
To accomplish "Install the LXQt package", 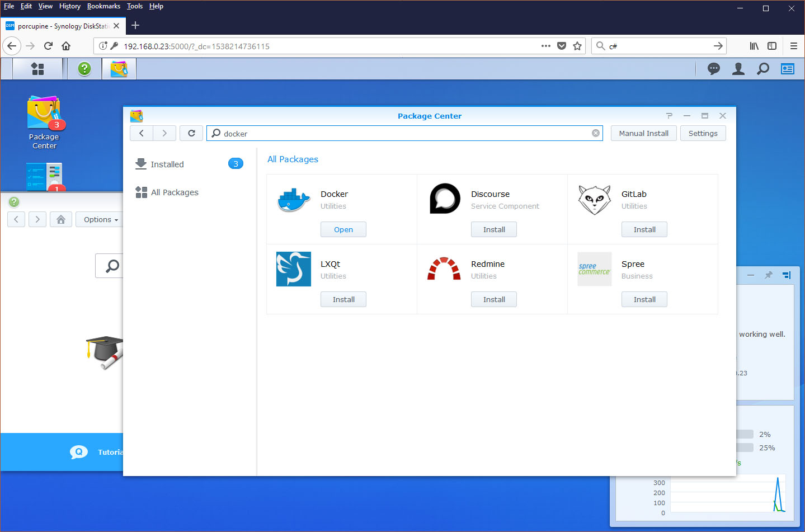I will tap(343, 299).
